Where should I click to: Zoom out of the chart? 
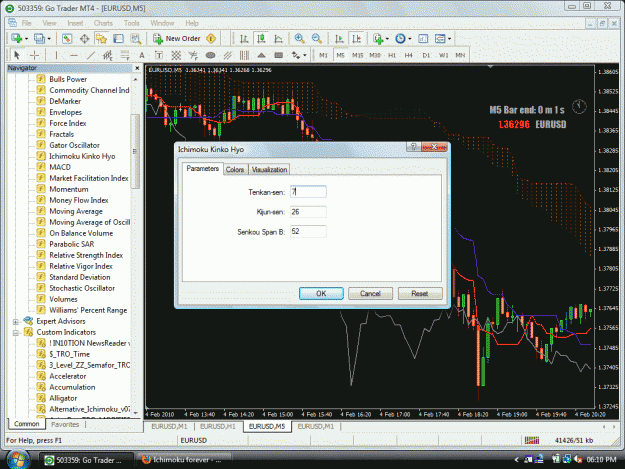[x=317, y=39]
